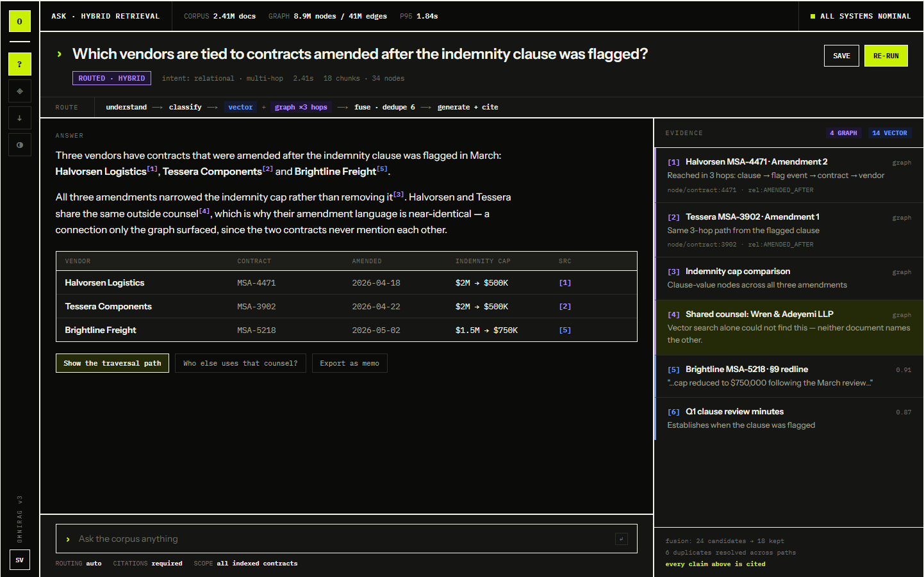
Task: Save this query with the Save button
Action: click(841, 56)
